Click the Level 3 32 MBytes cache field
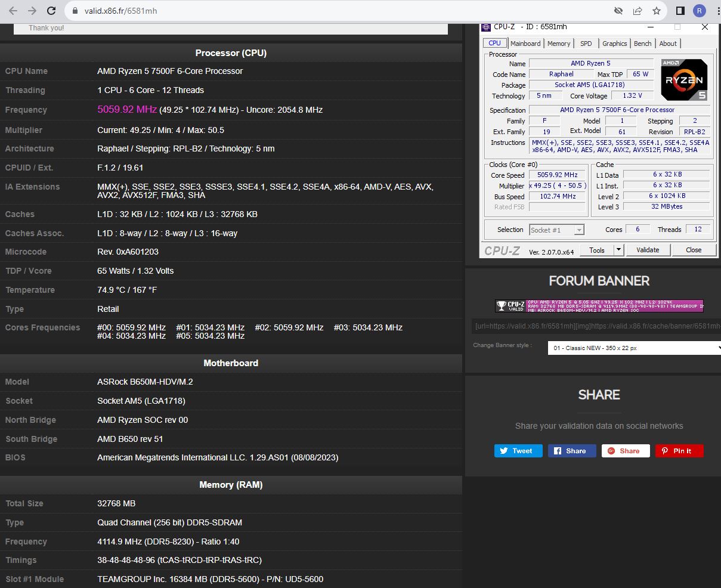The height and width of the screenshot is (588, 721). click(667, 206)
